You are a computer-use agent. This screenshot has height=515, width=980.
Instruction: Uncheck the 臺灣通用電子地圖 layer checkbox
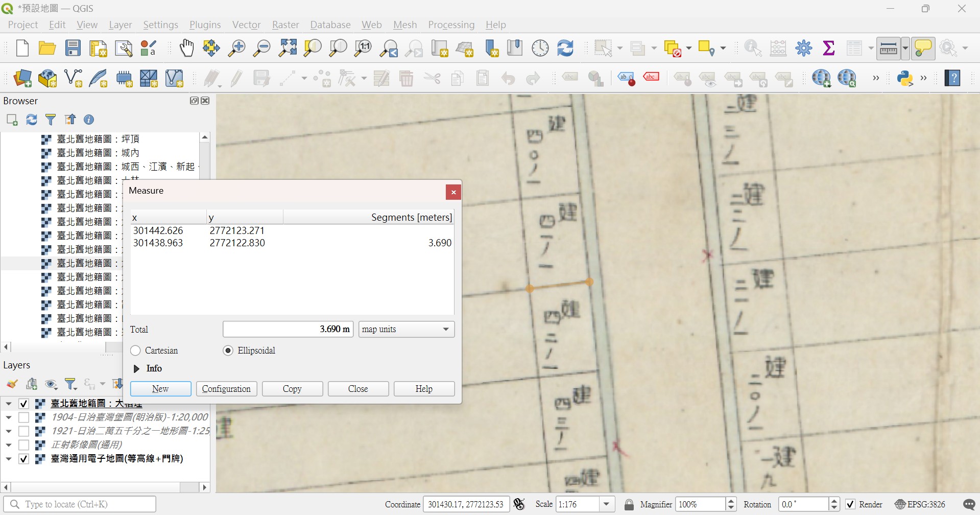(x=23, y=459)
